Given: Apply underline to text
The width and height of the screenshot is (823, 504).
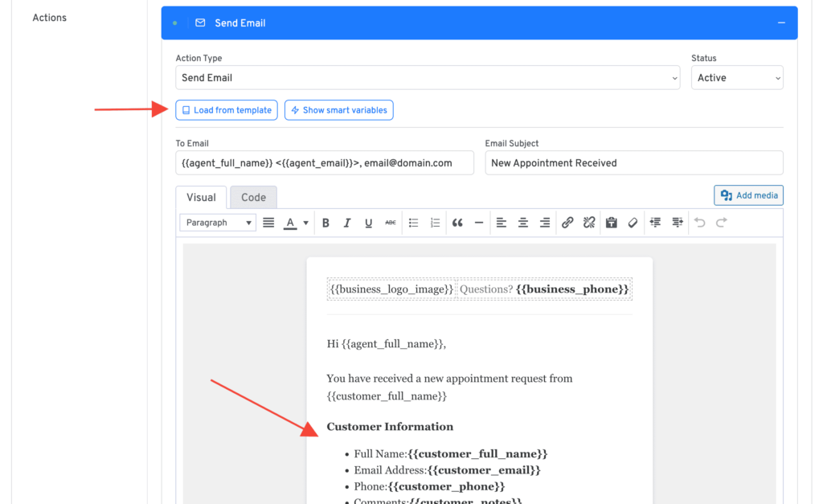Looking at the screenshot, I should click(368, 223).
